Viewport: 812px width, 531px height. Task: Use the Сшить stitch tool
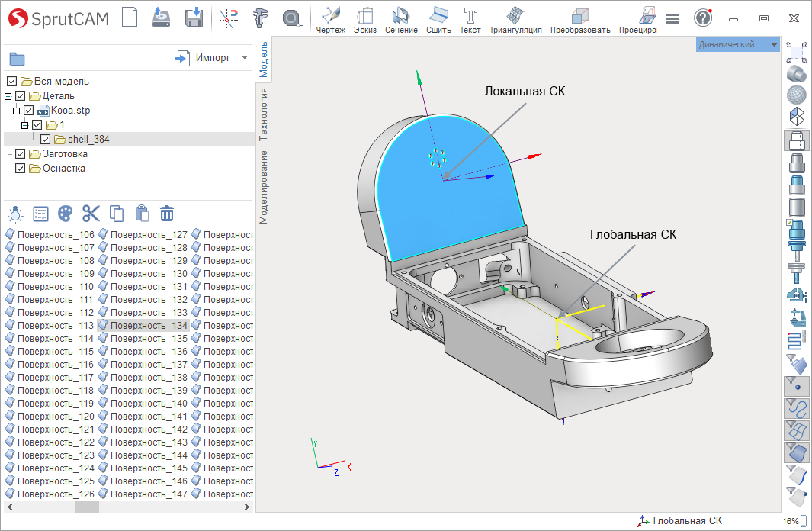[438, 20]
